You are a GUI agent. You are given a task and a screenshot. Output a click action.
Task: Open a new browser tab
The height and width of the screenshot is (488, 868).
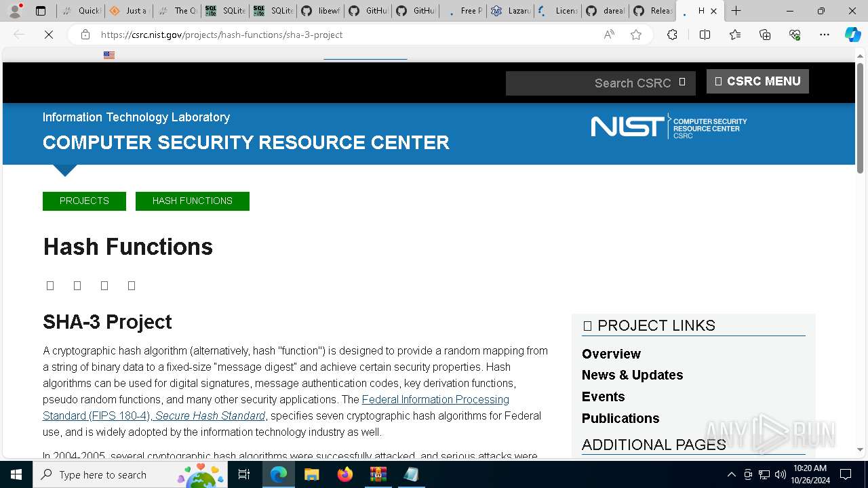(x=736, y=11)
